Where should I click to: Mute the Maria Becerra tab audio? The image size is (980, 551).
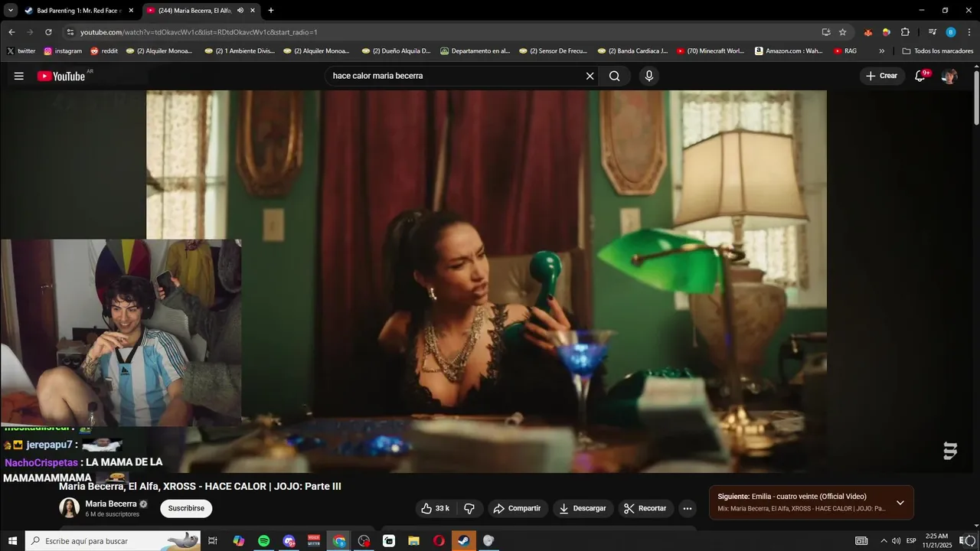pyautogui.click(x=240, y=11)
